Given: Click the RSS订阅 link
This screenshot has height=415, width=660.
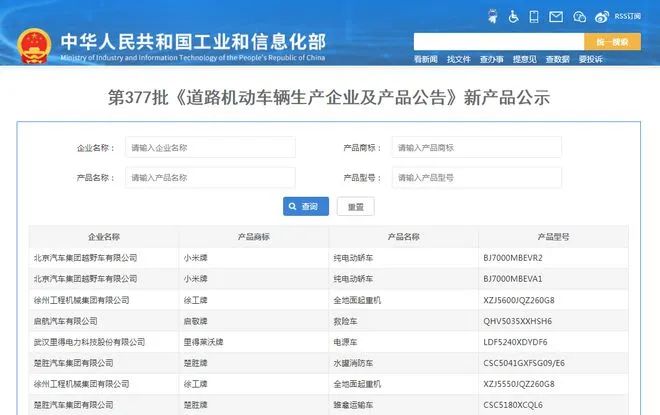Looking at the screenshot, I should (628, 16).
